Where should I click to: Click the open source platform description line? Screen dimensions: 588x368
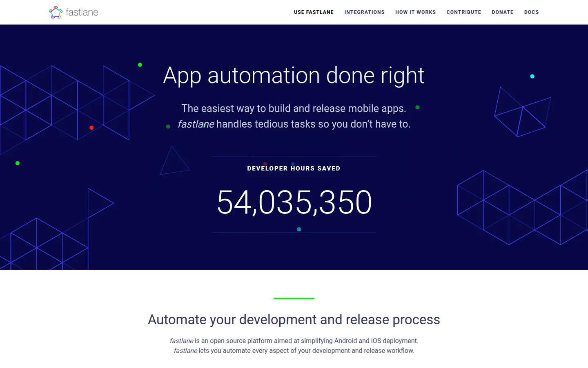(x=294, y=341)
